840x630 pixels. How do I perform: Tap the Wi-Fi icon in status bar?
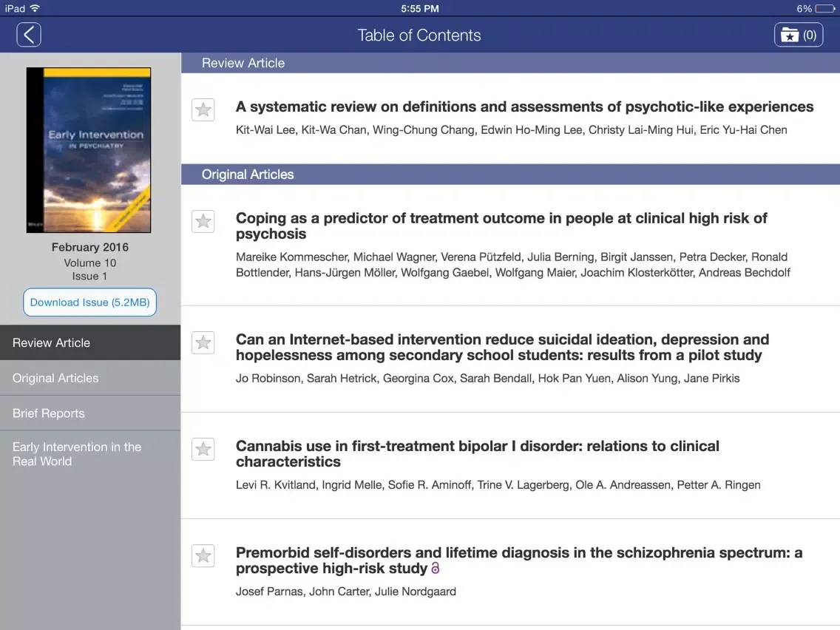coord(35,9)
